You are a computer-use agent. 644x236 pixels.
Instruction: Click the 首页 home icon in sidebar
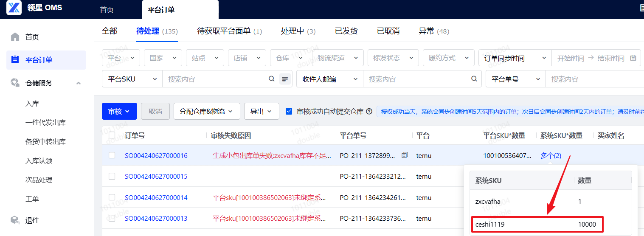[x=15, y=37]
